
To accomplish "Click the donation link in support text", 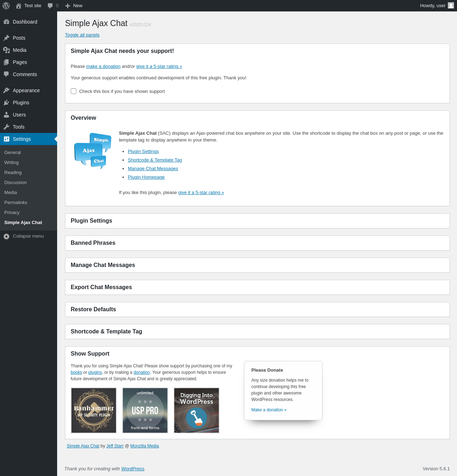I will [x=142, y=372].
